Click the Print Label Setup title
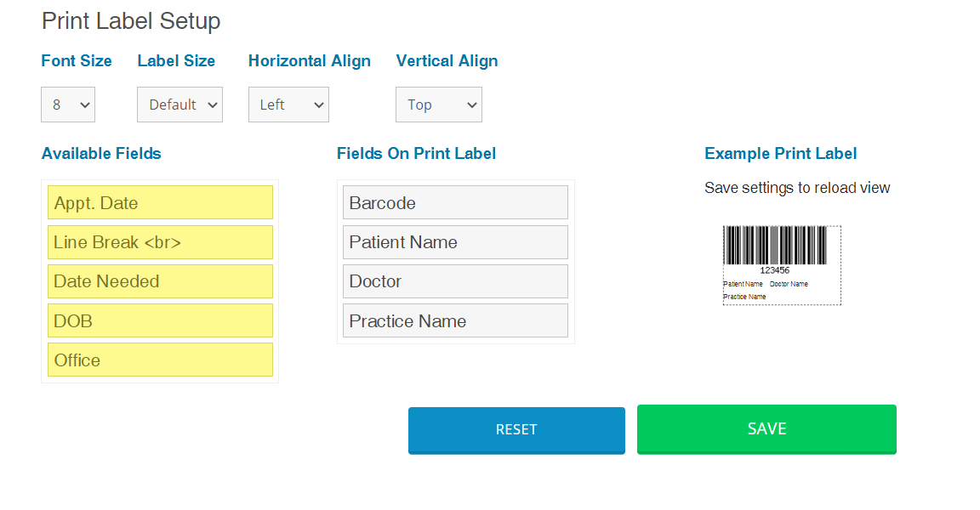 point(131,21)
